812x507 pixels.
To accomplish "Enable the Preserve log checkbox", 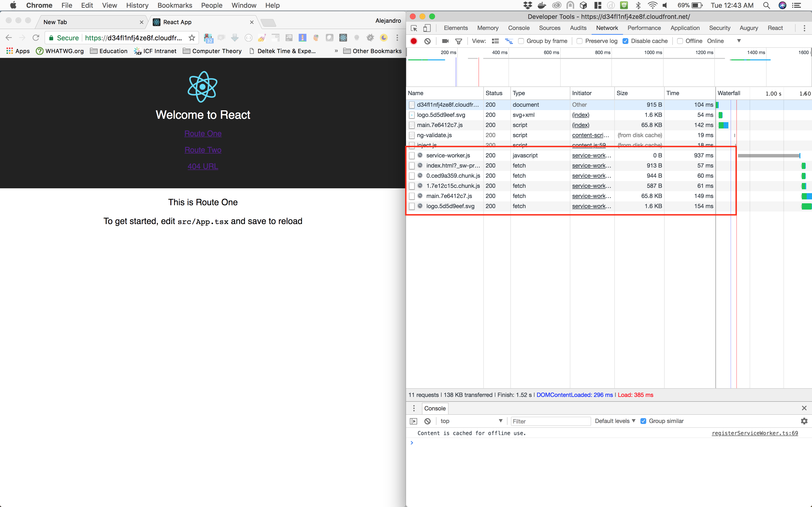I will [x=580, y=41].
